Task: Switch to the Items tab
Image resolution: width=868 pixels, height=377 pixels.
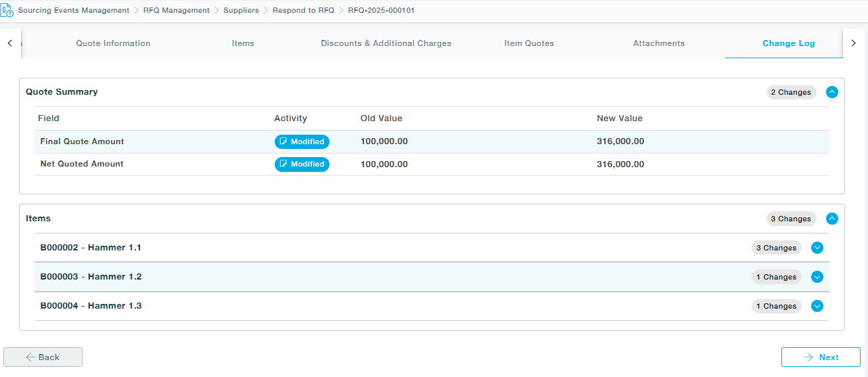Action: point(243,43)
